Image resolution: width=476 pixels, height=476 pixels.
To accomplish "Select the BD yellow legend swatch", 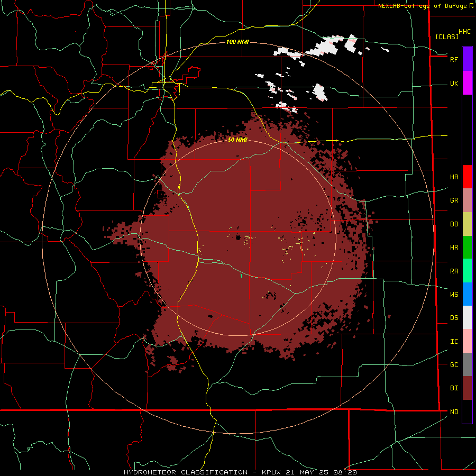I will [x=467, y=224].
